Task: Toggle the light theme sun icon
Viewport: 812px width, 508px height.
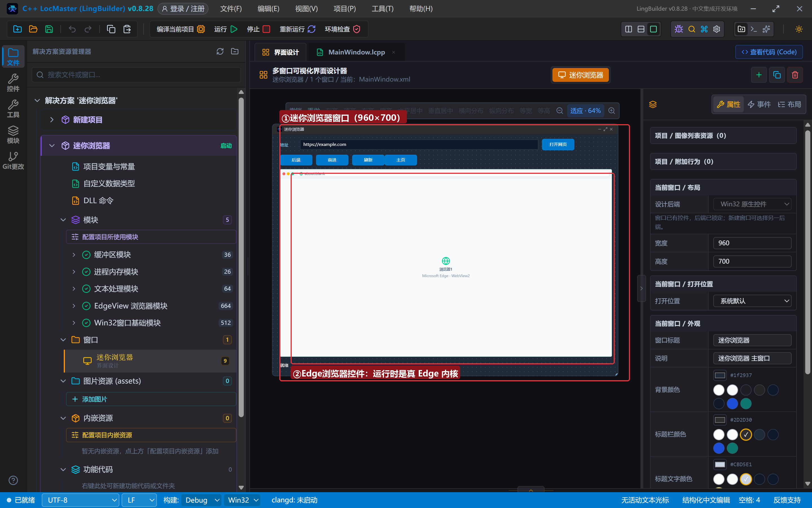Action: pos(798,29)
